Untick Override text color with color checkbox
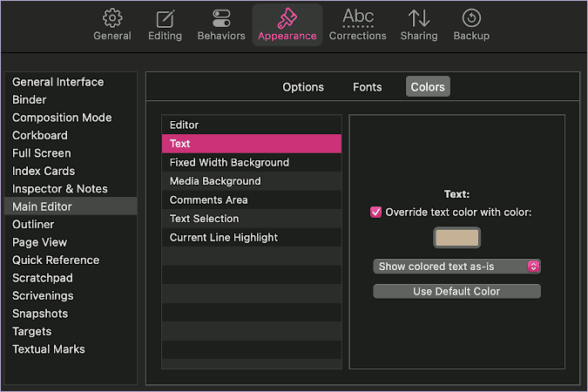Screen dimensions: 588x392 (375, 213)
